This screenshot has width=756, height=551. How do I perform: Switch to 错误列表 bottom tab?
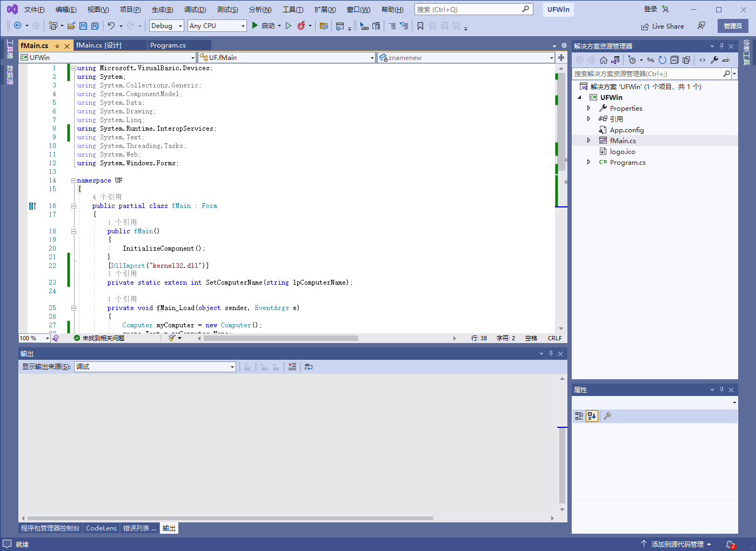[x=139, y=528]
